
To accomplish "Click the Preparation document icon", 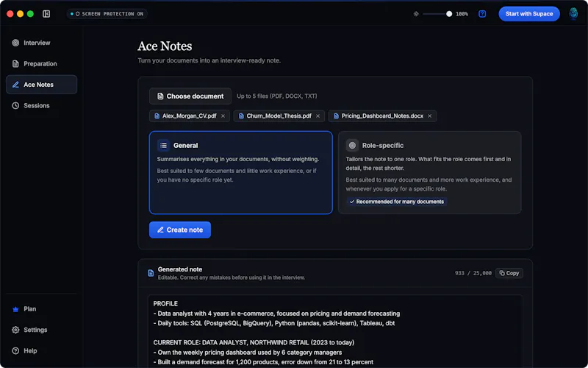I will point(15,64).
